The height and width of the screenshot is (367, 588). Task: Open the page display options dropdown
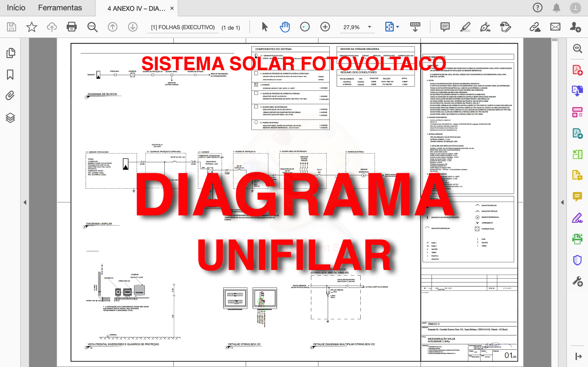pyautogui.click(x=398, y=27)
